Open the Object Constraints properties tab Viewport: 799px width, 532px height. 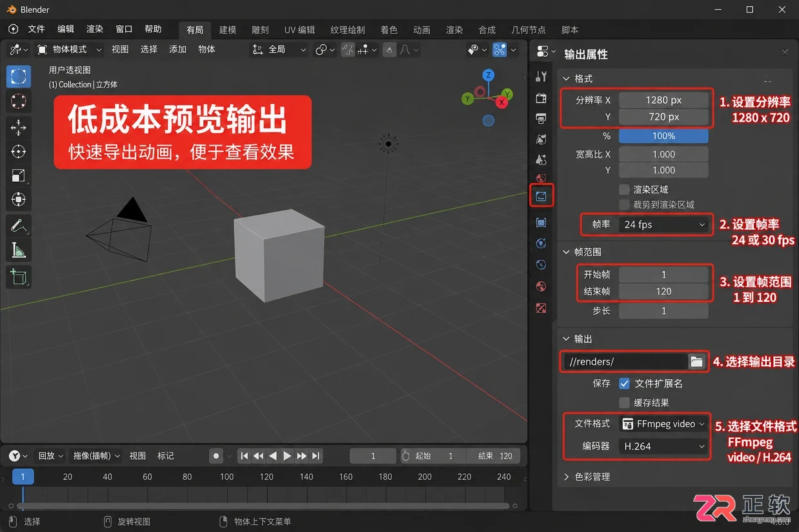541,264
